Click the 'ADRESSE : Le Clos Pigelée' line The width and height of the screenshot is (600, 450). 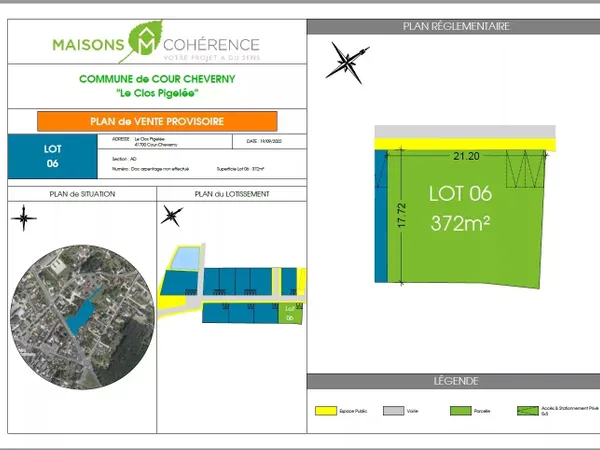138,139
